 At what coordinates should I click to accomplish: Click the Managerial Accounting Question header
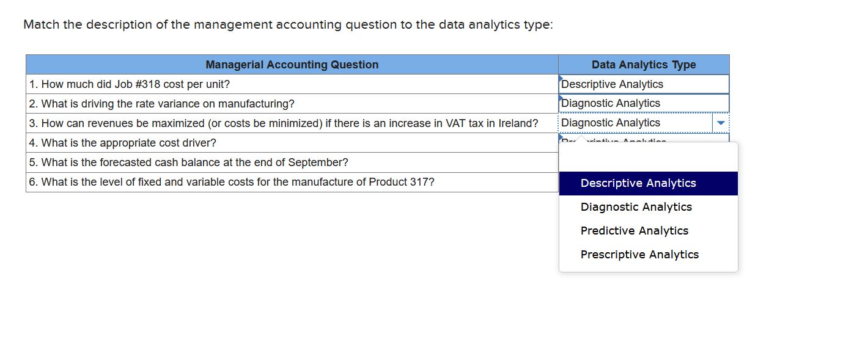coord(292,64)
